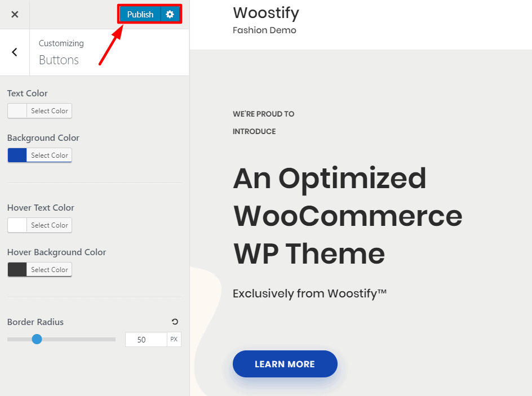Click the Fashion Demo tagline

[x=264, y=30]
